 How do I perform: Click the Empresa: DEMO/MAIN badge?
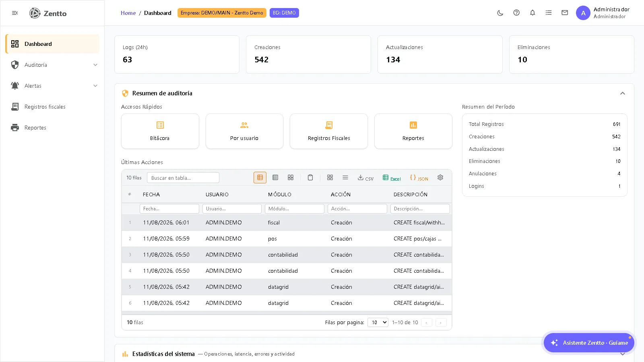point(222,13)
